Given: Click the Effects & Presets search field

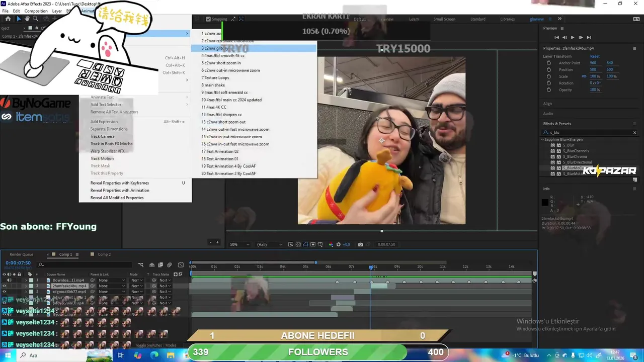Looking at the screenshot, I should [590, 133].
